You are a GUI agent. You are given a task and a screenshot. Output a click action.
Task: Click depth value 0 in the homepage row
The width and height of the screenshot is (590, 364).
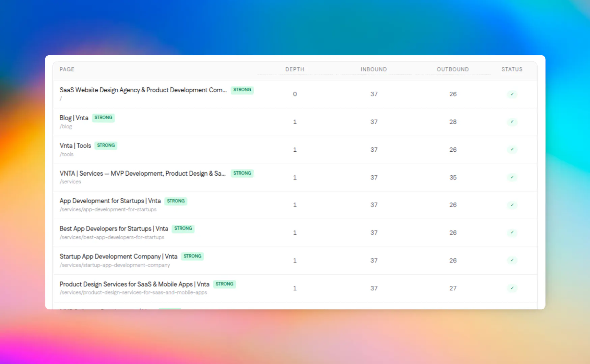click(295, 94)
